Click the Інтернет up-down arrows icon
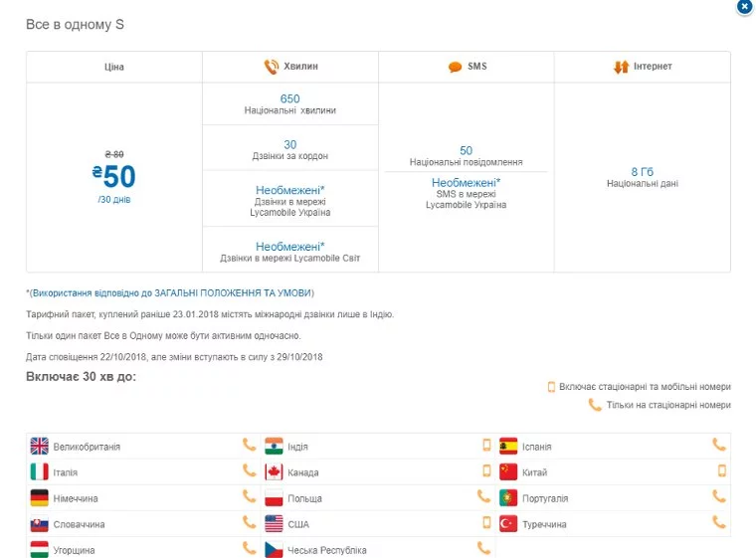756x558 pixels. point(621,67)
